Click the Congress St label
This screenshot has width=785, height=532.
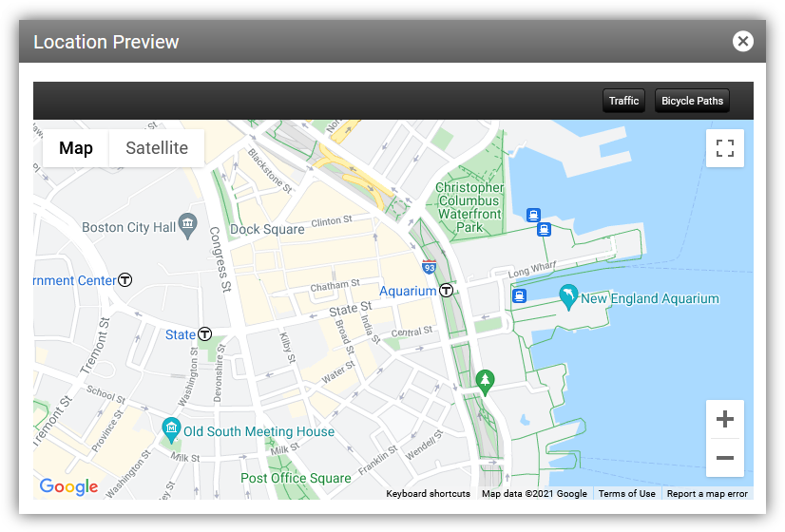(220, 259)
